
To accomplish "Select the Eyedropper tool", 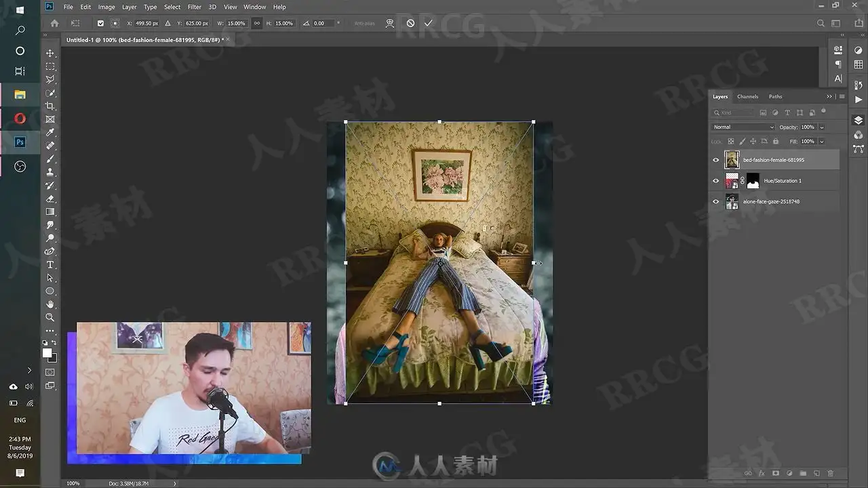I will click(50, 133).
